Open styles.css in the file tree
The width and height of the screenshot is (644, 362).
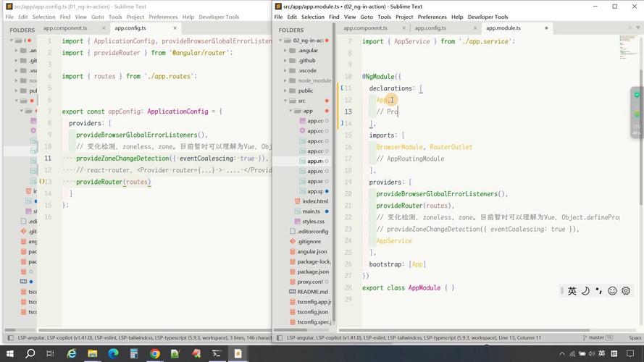coord(313,221)
